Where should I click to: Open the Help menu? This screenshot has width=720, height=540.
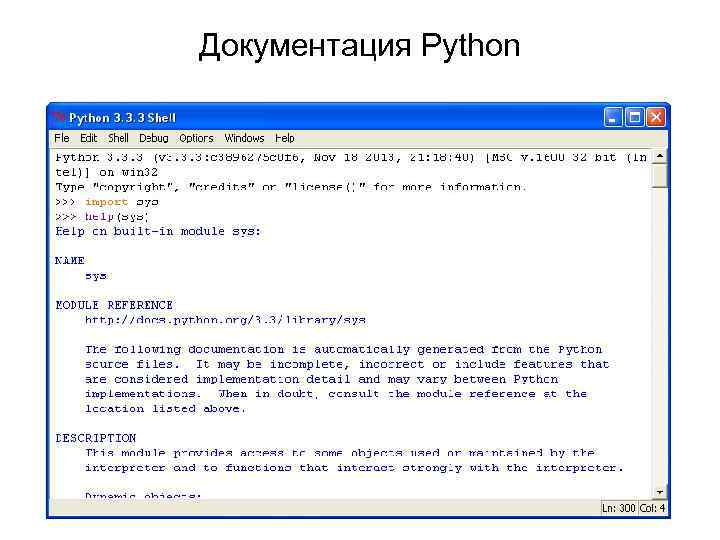[285, 138]
